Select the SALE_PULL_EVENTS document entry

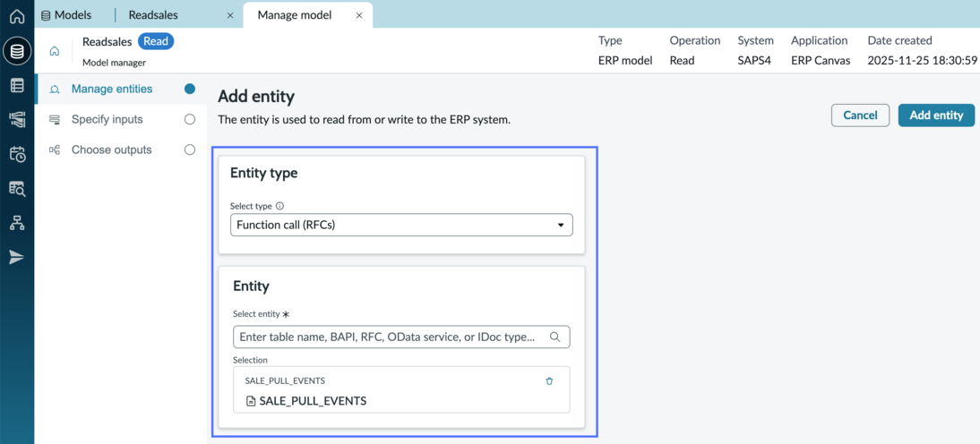pos(401,389)
